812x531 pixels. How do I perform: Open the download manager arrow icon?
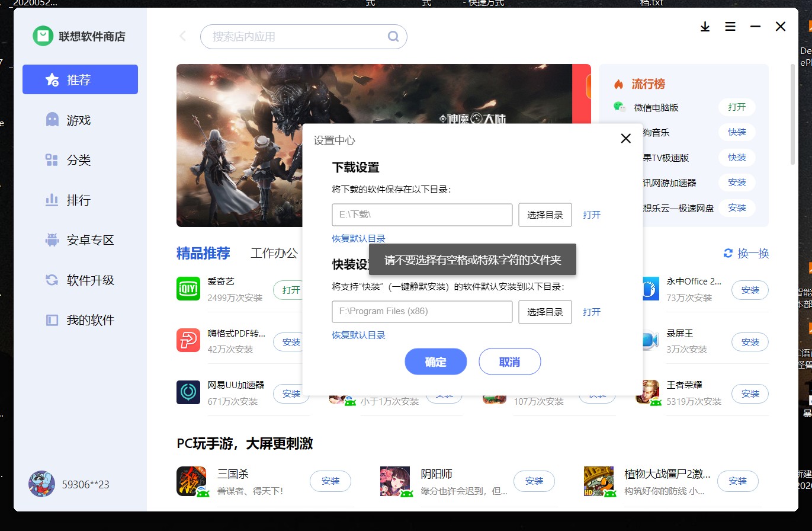[x=705, y=27]
